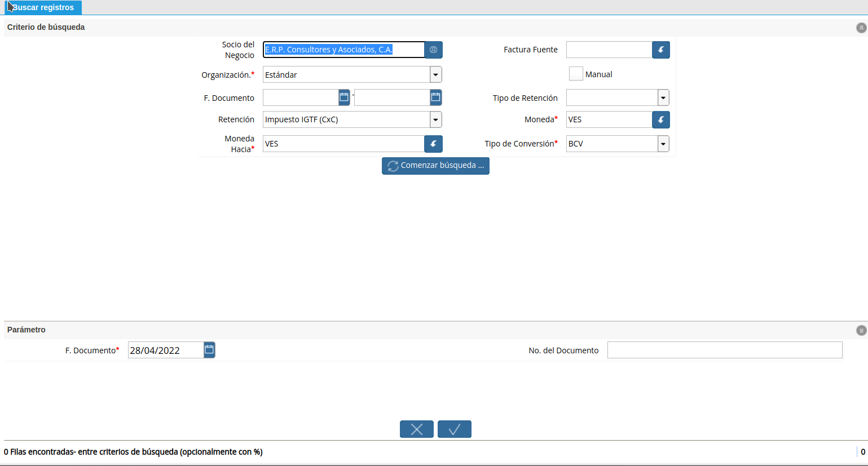Click the cancel X button

click(x=417, y=429)
